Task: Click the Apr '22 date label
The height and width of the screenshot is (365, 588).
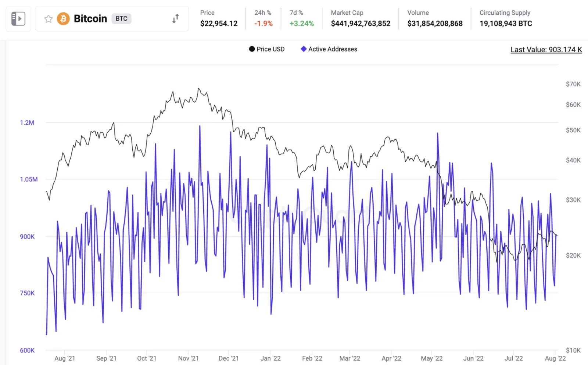Action: (391, 358)
